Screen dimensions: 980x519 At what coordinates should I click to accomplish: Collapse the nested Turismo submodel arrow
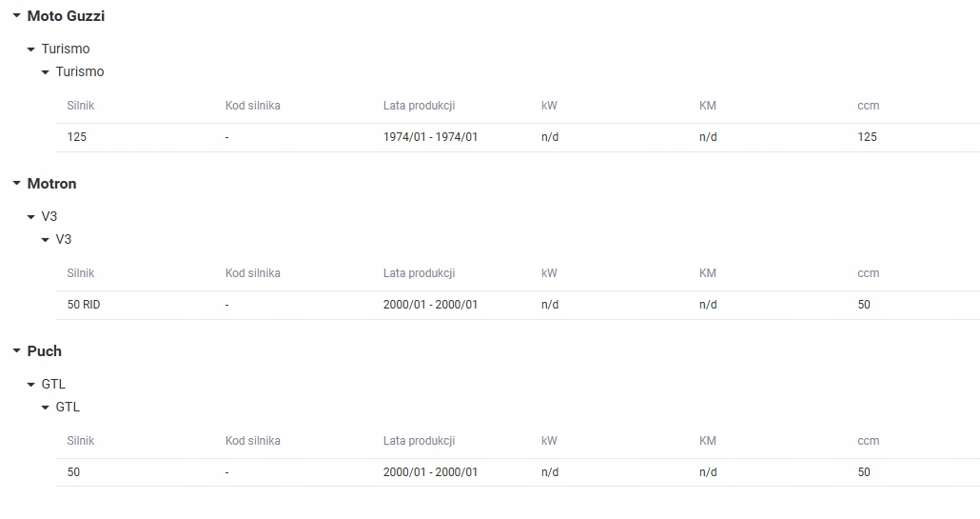pos(46,72)
